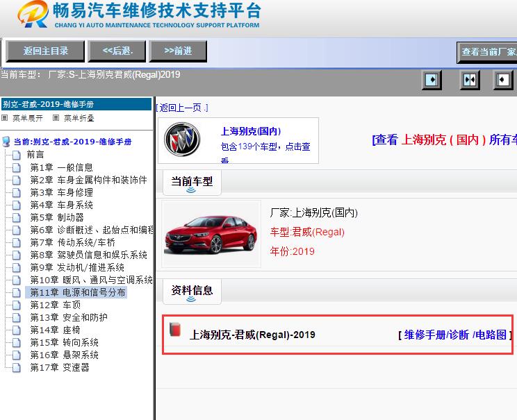
Task: Open 第5章 制动器
Action: [57, 218]
